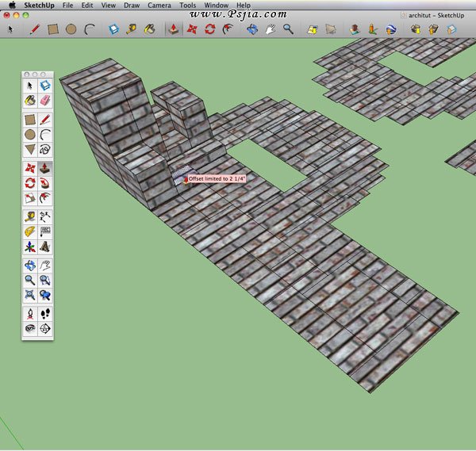Image resolution: width=476 pixels, height=451 pixels.
Task: Open the File menu
Action: coord(67,5)
